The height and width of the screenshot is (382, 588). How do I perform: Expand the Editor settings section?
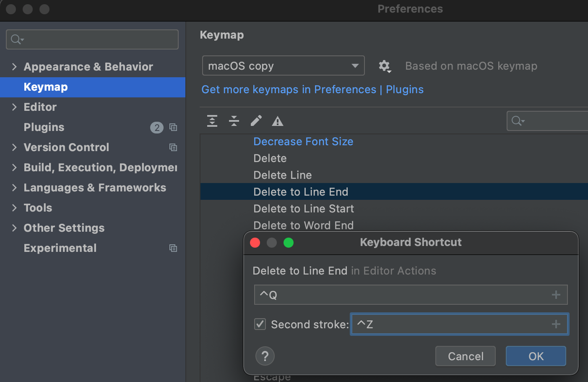point(15,107)
